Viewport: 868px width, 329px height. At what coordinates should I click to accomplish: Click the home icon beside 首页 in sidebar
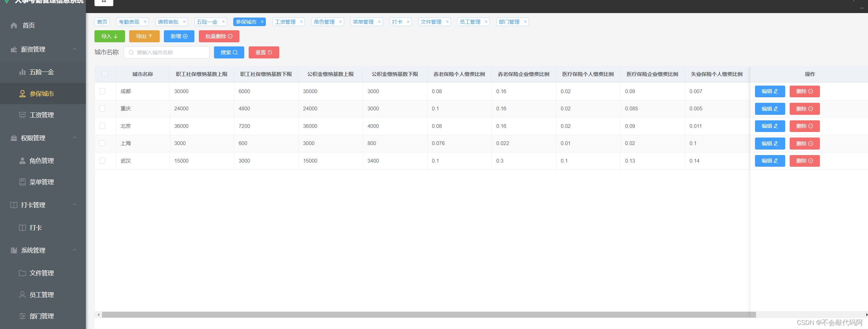14,25
